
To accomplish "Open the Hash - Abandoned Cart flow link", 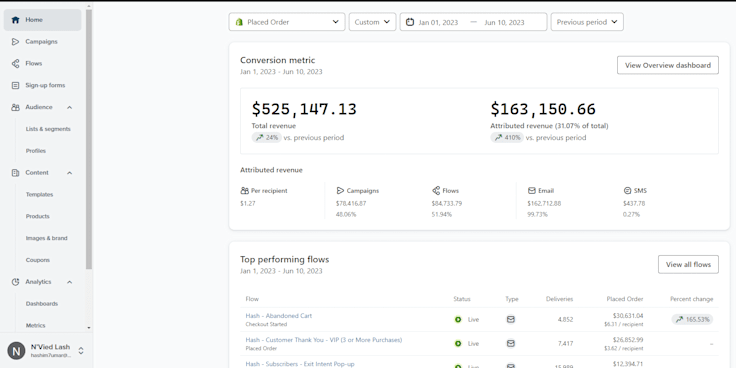I will tap(278, 316).
